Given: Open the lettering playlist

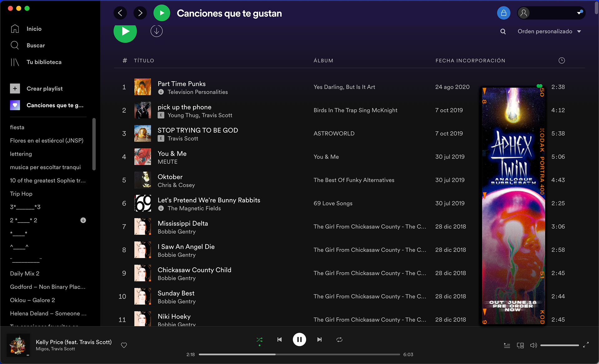Looking at the screenshot, I should tap(21, 154).
